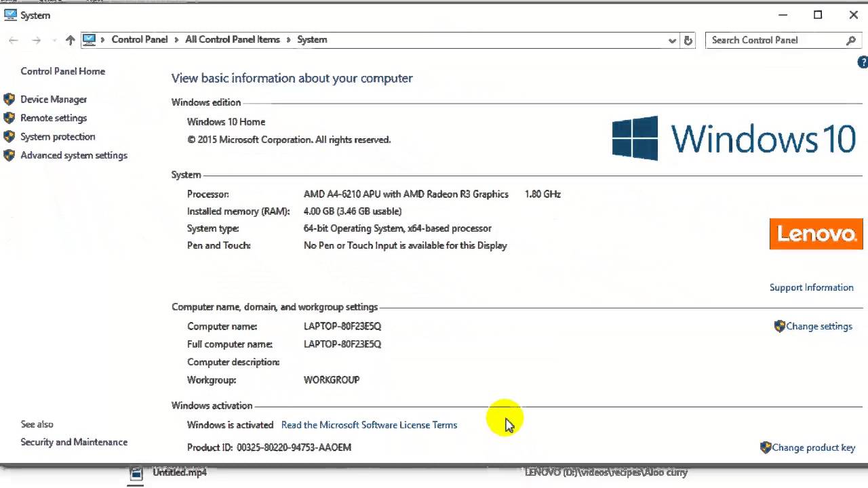Screen dimensions: 868x488
Task: Read the Microsoft Software License Terms
Action: point(369,425)
